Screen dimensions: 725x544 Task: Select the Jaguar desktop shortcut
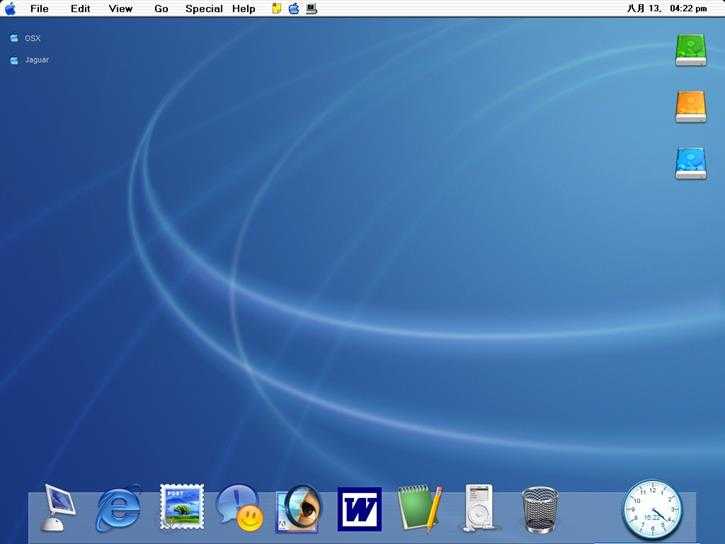coord(30,60)
